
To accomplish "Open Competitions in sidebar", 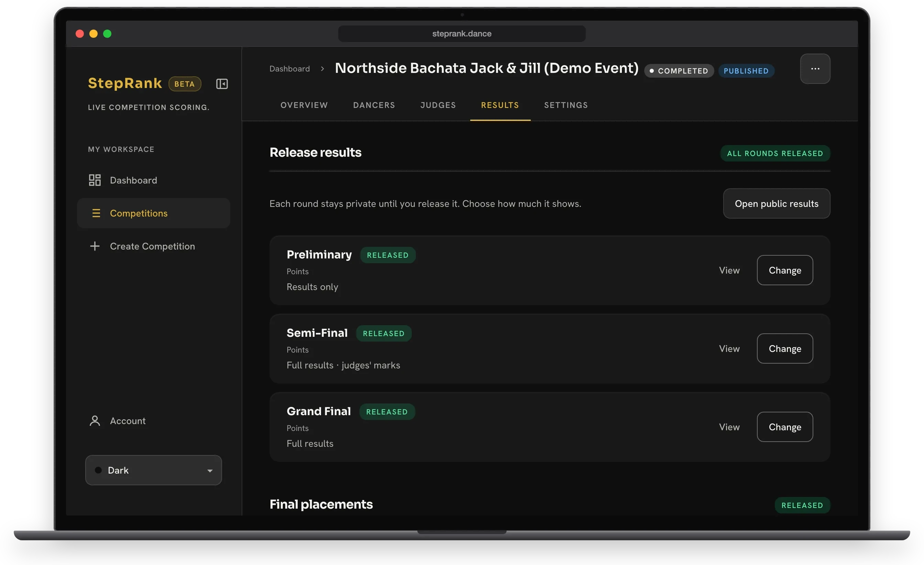I will coord(154,213).
